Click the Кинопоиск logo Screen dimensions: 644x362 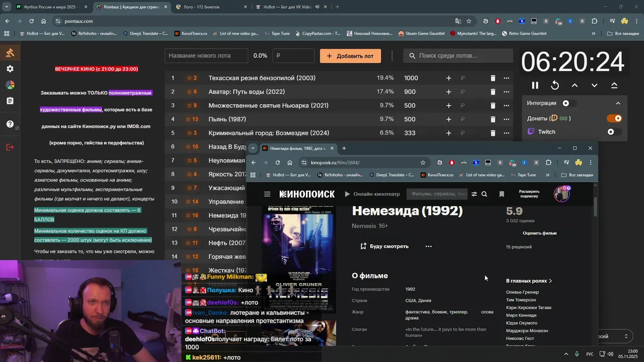(x=307, y=194)
